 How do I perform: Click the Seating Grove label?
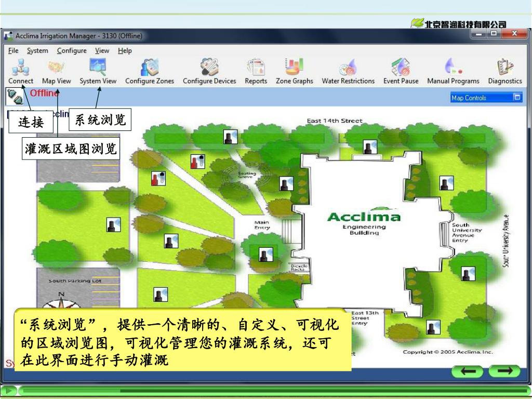247,175
